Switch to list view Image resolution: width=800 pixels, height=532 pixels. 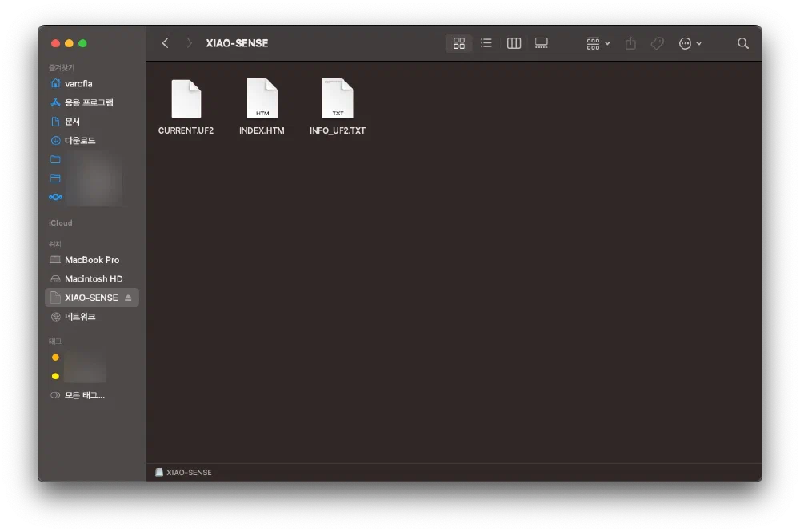click(x=486, y=43)
